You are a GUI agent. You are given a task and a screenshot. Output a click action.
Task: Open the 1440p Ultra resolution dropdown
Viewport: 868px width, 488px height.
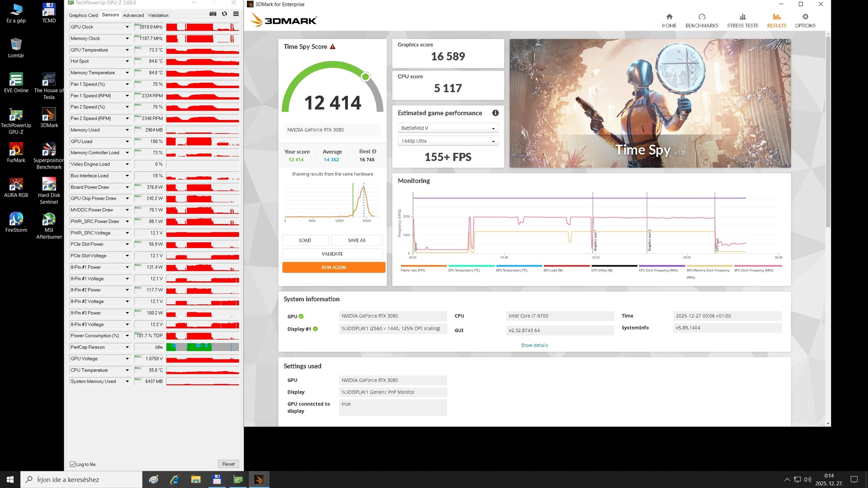coord(448,141)
